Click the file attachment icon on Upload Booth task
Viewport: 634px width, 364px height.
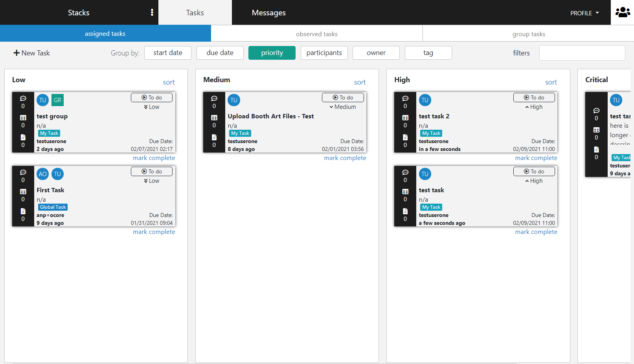[214, 137]
